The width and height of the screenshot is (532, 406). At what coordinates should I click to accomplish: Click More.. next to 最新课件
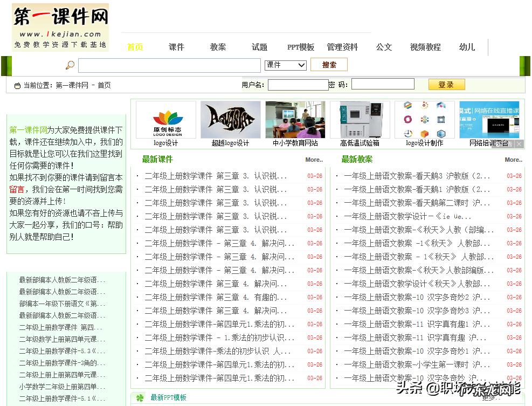[x=314, y=160]
